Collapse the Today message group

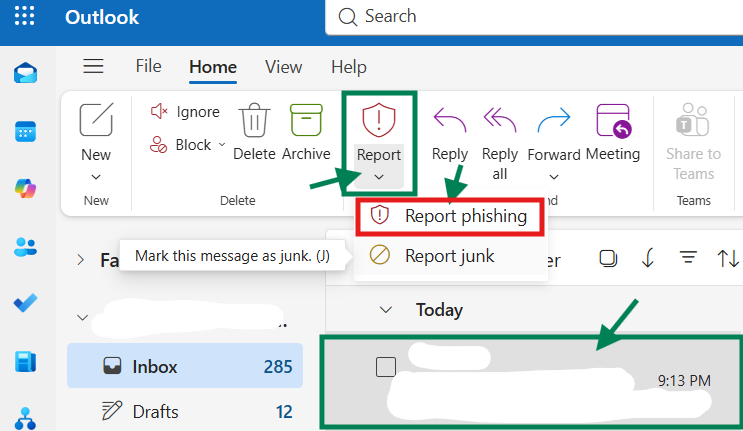[386, 310]
